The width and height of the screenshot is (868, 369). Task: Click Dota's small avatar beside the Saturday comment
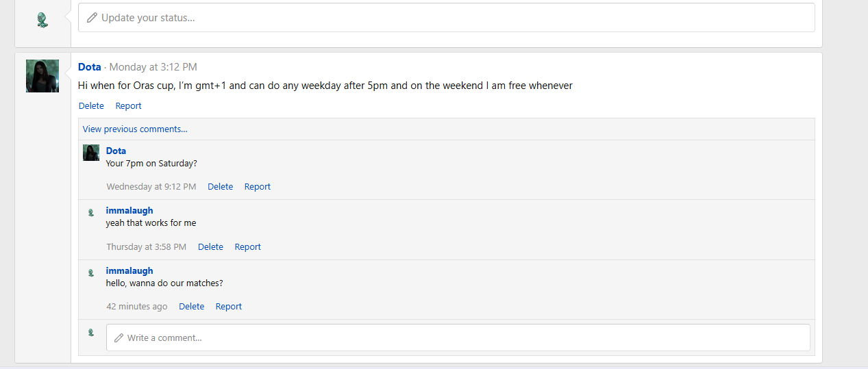(91, 153)
